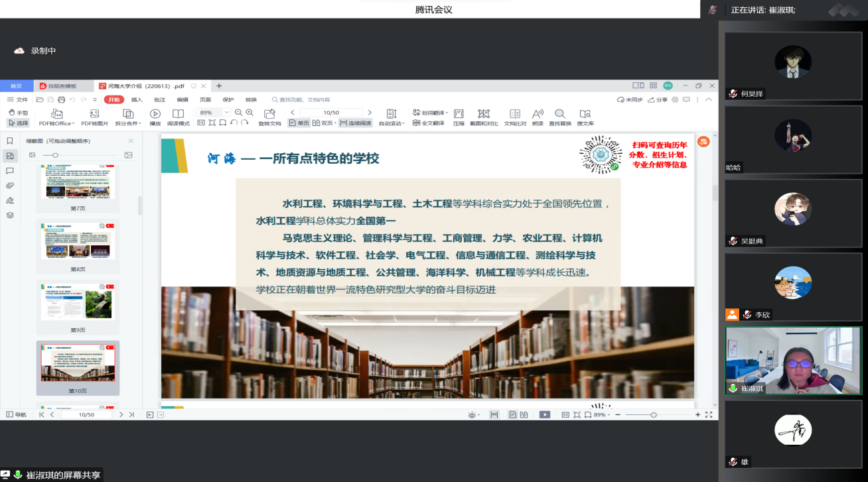Adjust the thumbnail size slider in sidebar
Image resolution: width=868 pixels, height=482 pixels.
55,155
